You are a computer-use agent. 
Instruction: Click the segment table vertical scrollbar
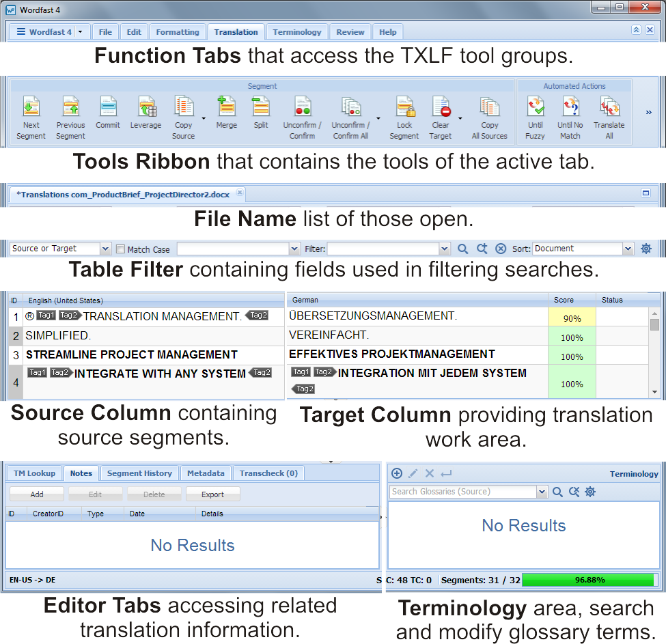coord(654,353)
